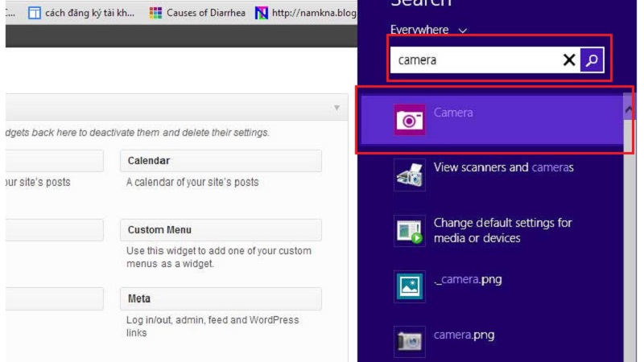Screen dimensions: 644x362
Task: Click the cách đăng ký tài khoản bookmark
Action: (81, 13)
